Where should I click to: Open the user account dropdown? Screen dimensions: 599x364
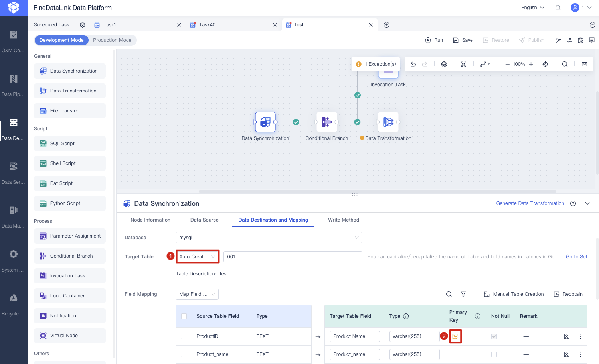[x=581, y=8]
